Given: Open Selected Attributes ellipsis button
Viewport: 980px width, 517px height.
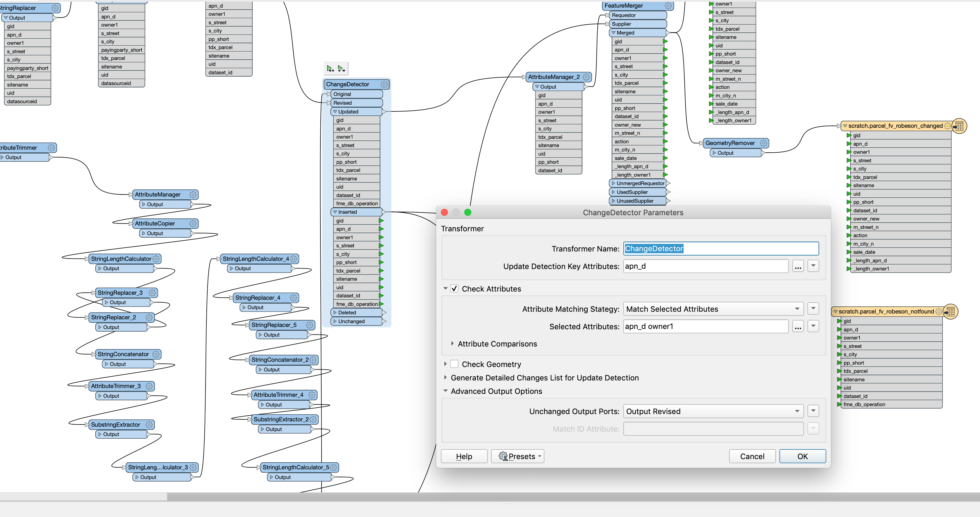Looking at the screenshot, I should pos(798,326).
